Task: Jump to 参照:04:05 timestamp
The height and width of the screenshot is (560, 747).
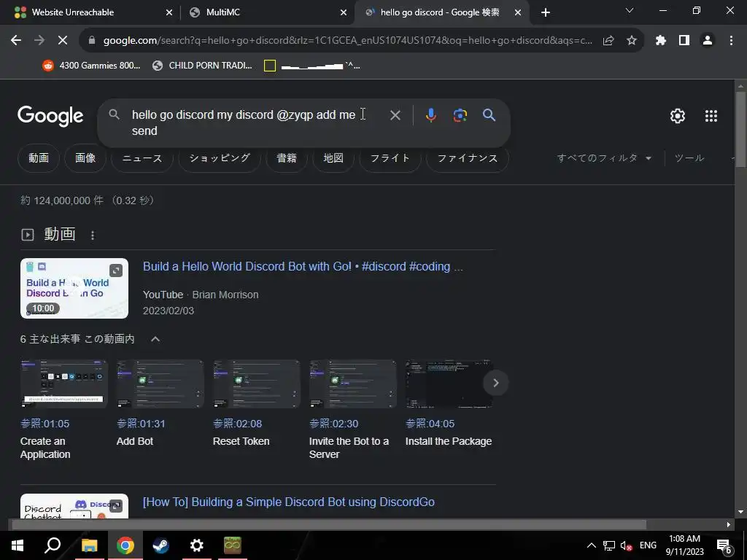Action: (x=430, y=424)
